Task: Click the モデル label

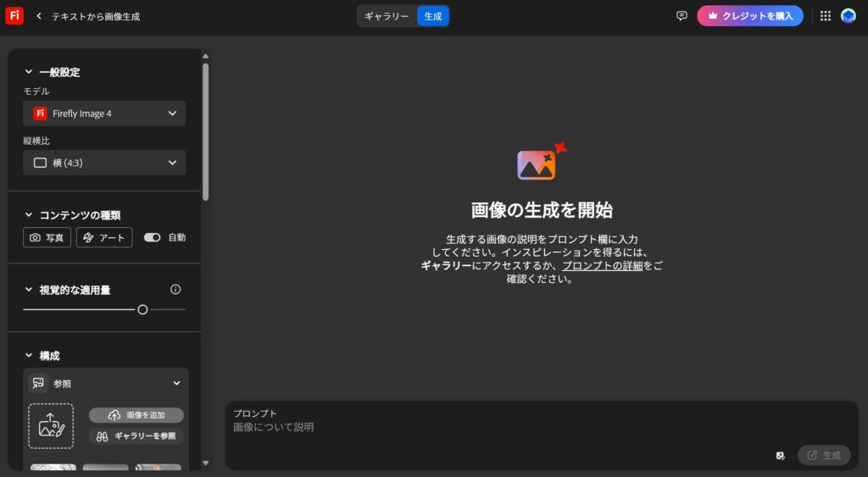Action: click(x=36, y=92)
